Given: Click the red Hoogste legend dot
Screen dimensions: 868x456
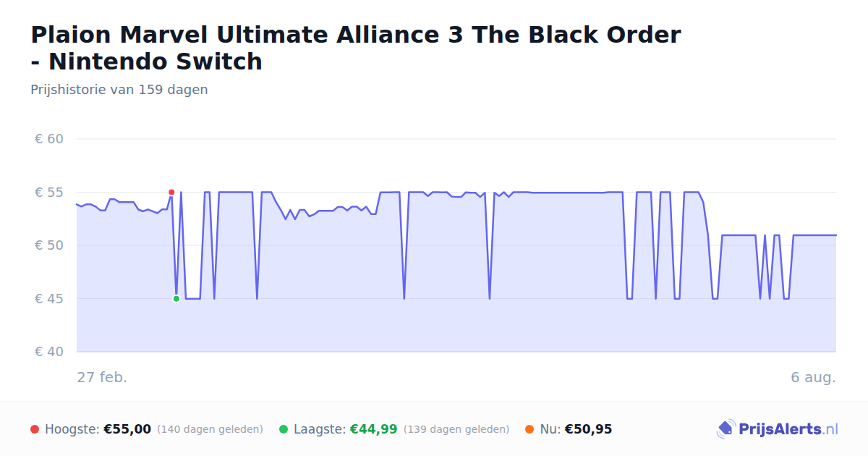Looking at the screenshot, I should (x=35, y=429).
